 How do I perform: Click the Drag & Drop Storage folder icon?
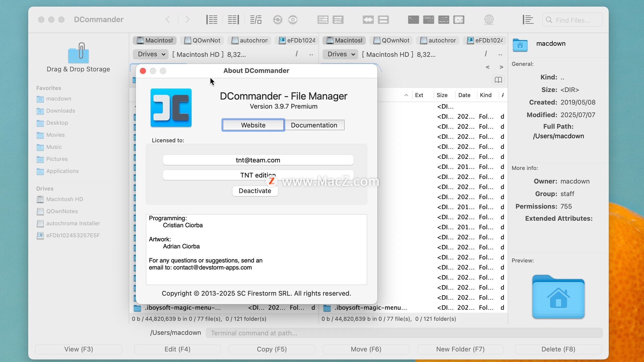click(78, 53)
